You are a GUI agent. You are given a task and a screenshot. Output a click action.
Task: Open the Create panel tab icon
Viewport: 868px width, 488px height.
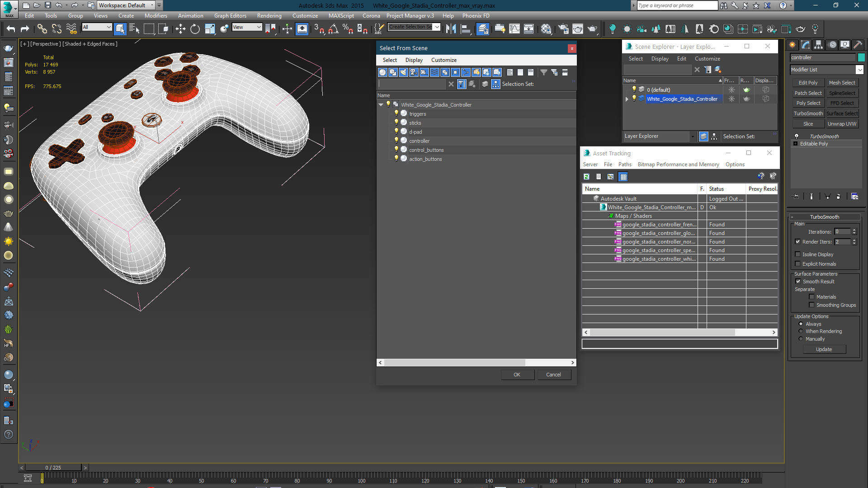point(792,45)
